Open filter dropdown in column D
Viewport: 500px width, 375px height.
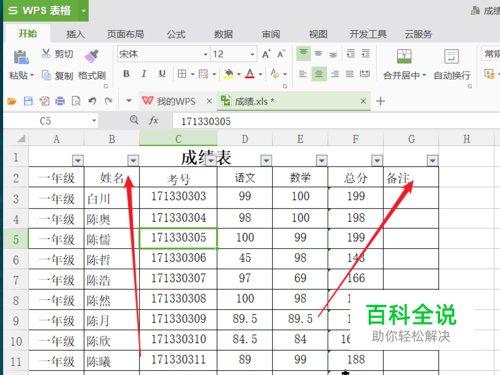266,161
